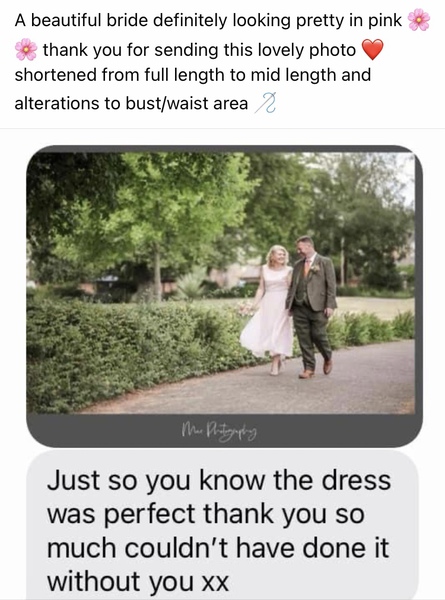The width and height of the screenshot is (445, 600).
Task: Click the 'alterations to bust/waist area' text
Action: click(131, 103)
